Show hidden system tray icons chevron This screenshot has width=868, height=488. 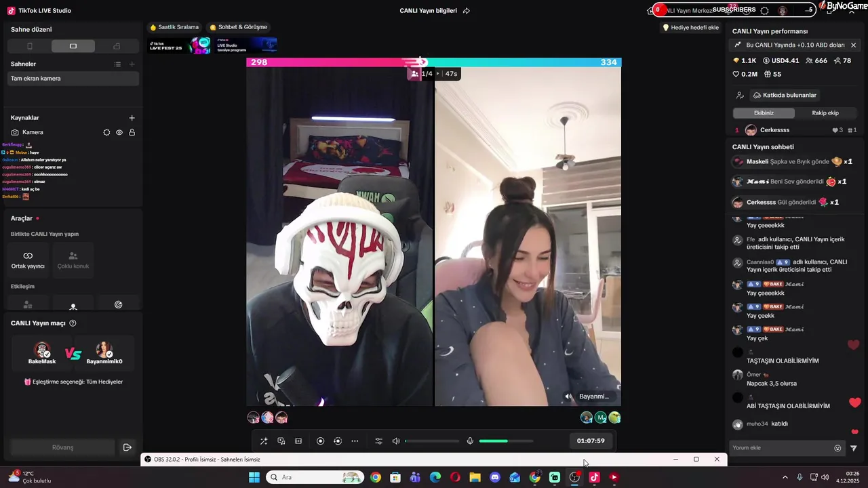pyautogui.click(x=785, y=477)
